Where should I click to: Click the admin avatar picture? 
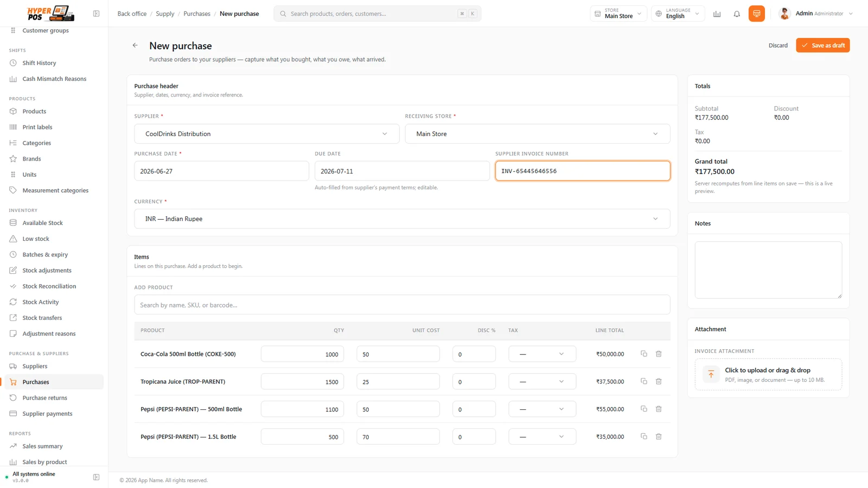(784, 14)
